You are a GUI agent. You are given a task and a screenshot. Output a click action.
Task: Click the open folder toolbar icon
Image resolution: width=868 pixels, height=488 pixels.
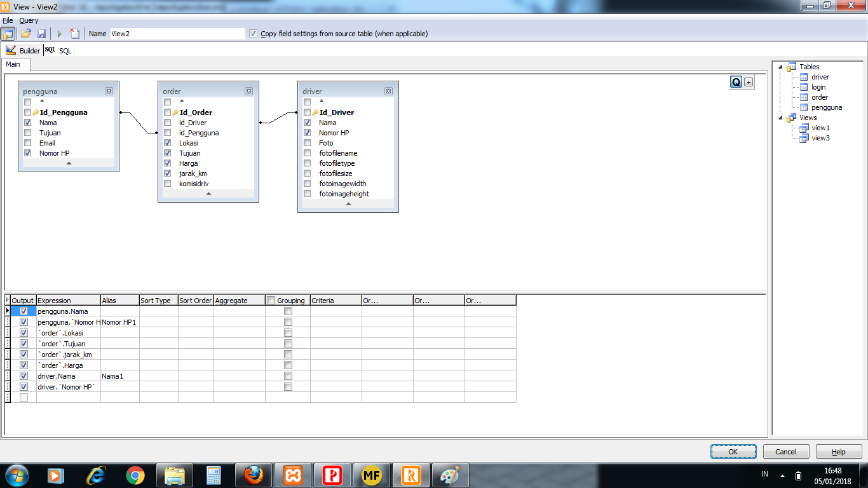point(26,34)
